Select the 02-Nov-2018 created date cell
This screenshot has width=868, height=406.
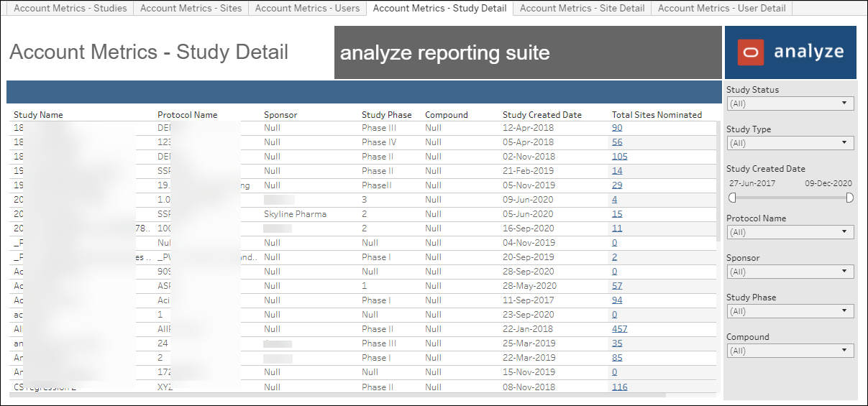point(529,157)
